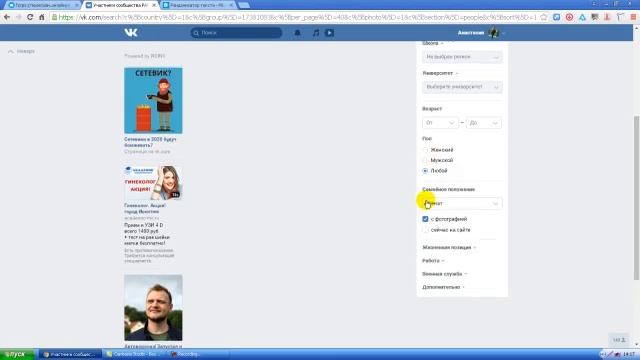Reload the page with the refresh icon
The height and width of the screenshot is (360, 640).
30,17
